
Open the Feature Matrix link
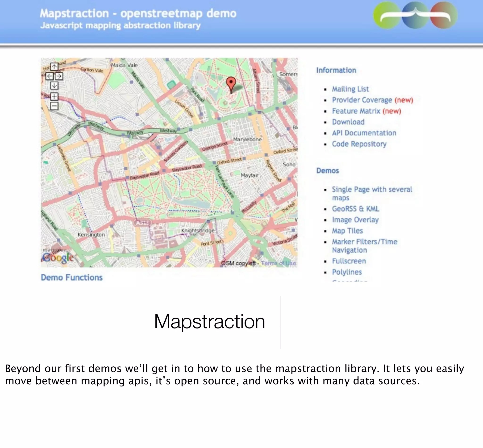pos(356,111)
